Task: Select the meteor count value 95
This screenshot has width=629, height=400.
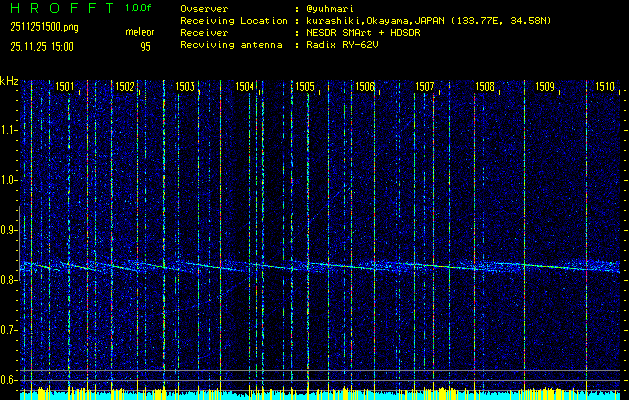Action: tap(146, 46)
